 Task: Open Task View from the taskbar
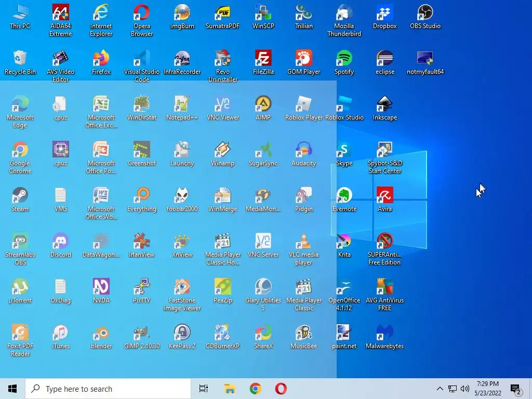pyautogui.click(x=203, y=389)
